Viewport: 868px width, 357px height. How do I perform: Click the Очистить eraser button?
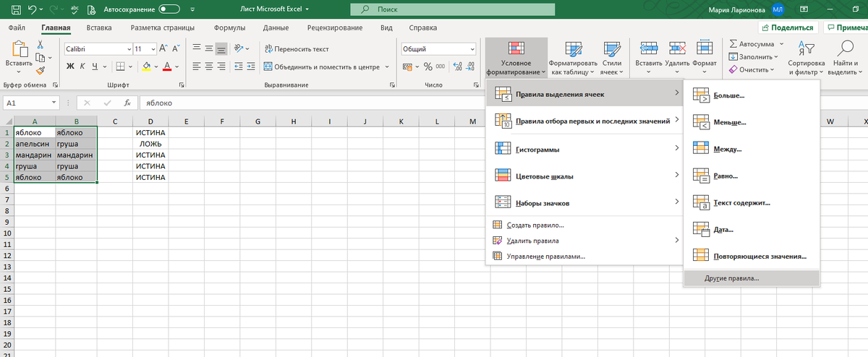pyautogui.click(x=752, y=70)
